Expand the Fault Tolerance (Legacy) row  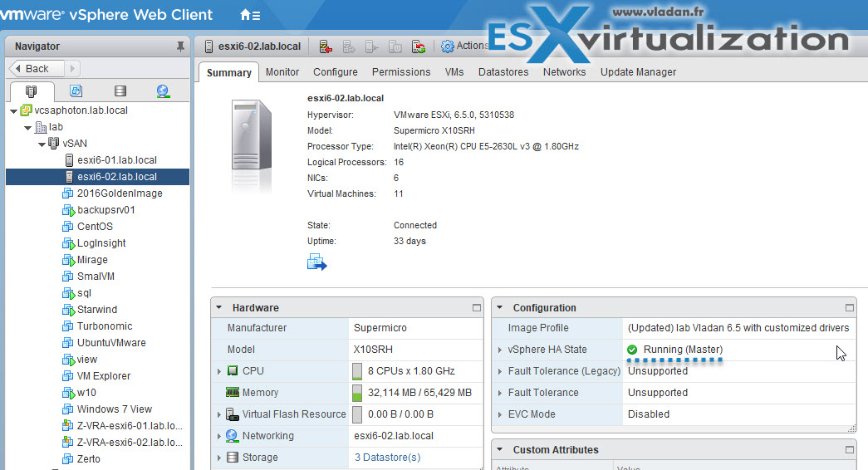tap(500, 371)
